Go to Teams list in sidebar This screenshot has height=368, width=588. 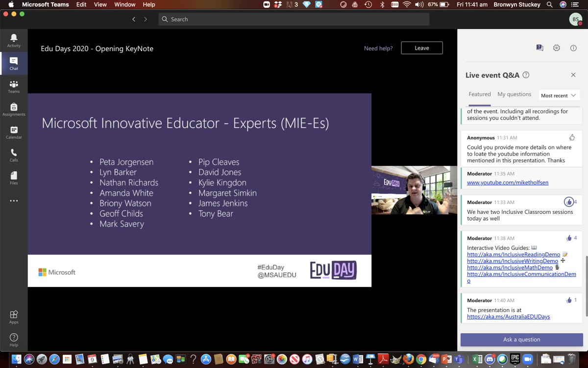[14, 86]
